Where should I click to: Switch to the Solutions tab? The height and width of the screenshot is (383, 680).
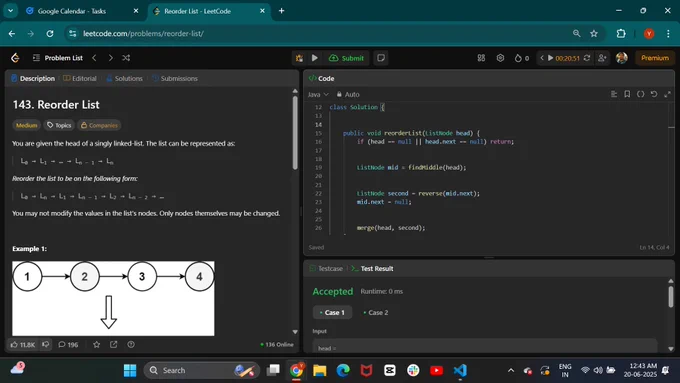pos(124,79)
